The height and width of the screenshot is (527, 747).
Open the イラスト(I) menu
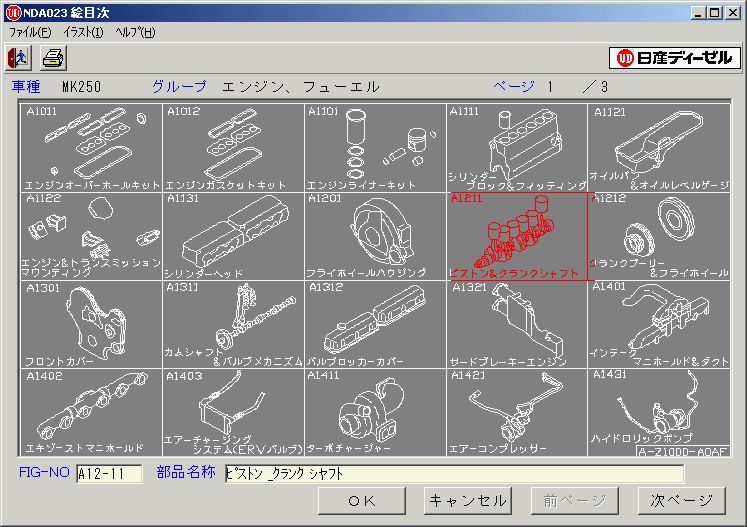[83, 32]
